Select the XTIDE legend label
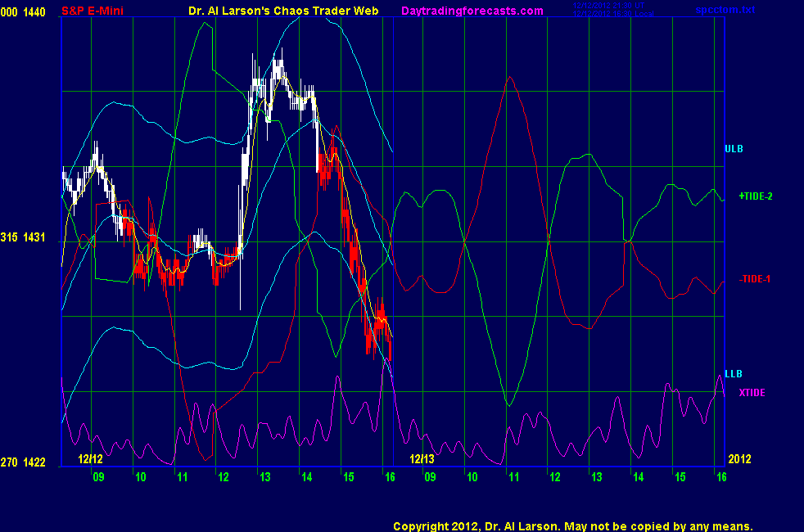 752,393
